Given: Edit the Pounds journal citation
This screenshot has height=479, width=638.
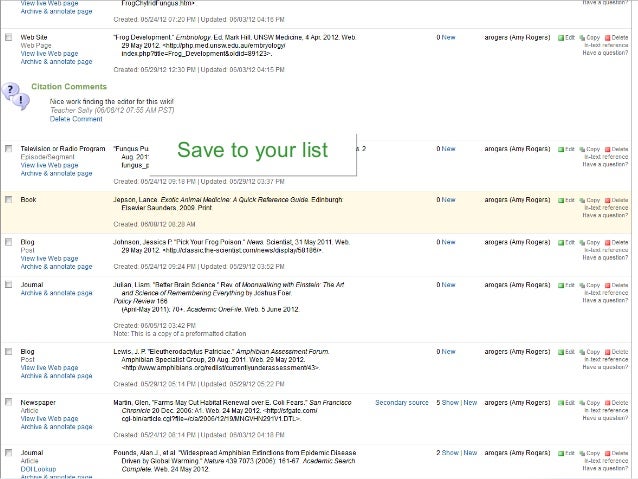Looking at the screenshot, I should [x=566, y=453].
